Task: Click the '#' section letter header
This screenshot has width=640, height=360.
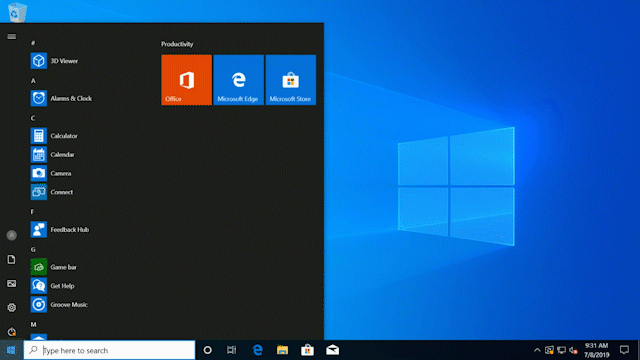Action: [x=33, y=43]
